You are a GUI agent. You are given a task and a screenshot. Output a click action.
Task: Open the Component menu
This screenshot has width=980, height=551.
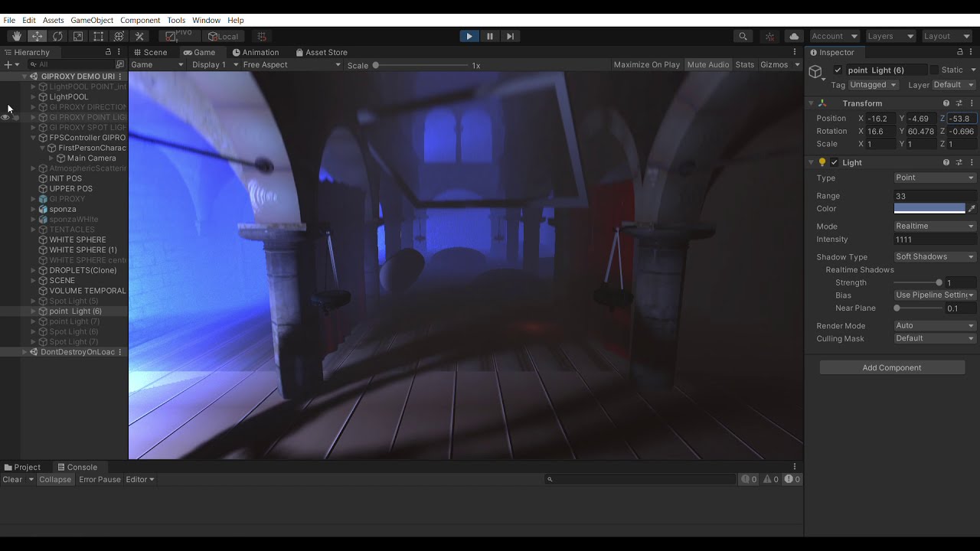(x=140, y=20)
